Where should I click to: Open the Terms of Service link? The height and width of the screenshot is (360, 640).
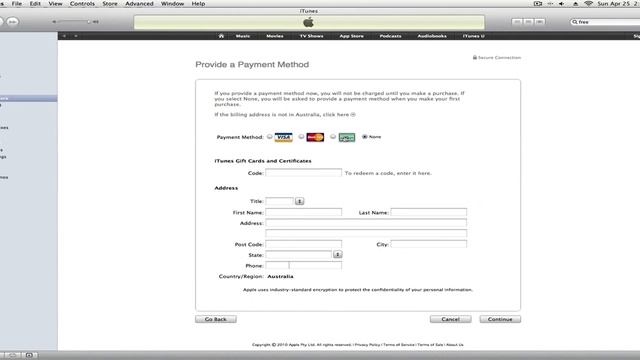point(399,345)
